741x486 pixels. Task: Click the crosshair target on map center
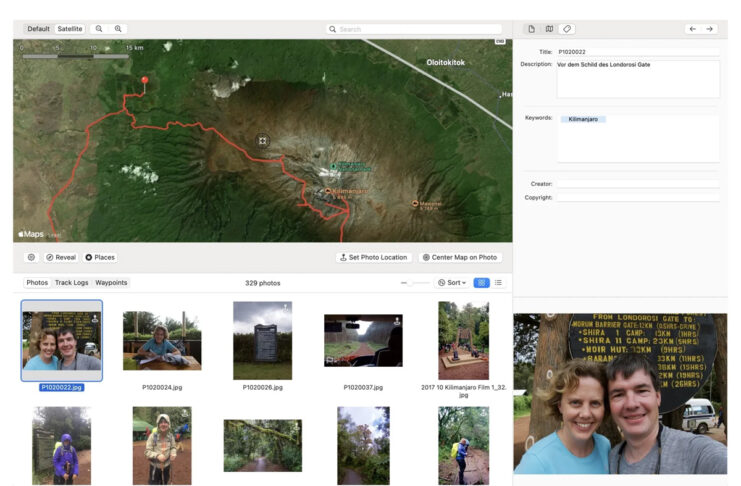pyautogui.click(x=263, y=140)
